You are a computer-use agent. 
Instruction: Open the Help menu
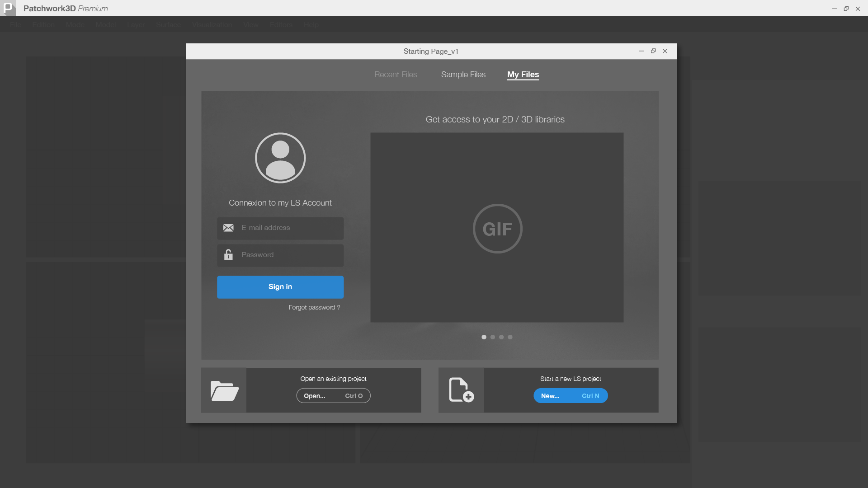point(311,24)
